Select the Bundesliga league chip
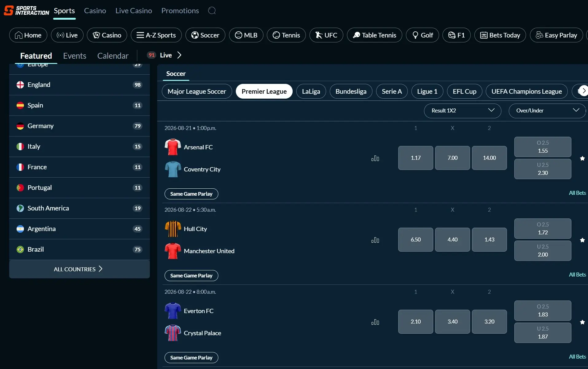 [351, 91]
